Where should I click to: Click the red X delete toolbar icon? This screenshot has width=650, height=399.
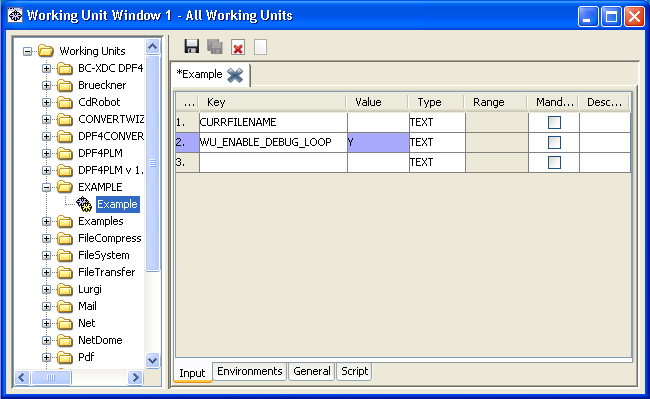click(238, 47)
